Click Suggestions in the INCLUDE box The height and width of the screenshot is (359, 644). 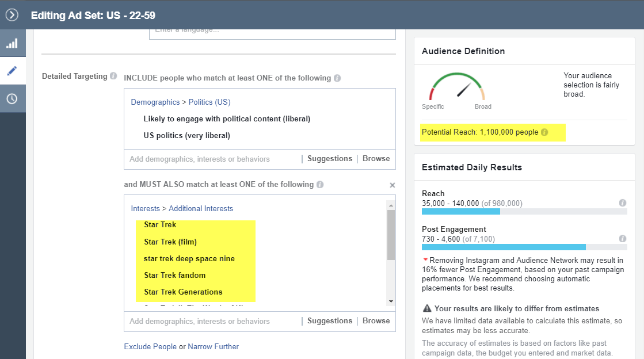330,159
